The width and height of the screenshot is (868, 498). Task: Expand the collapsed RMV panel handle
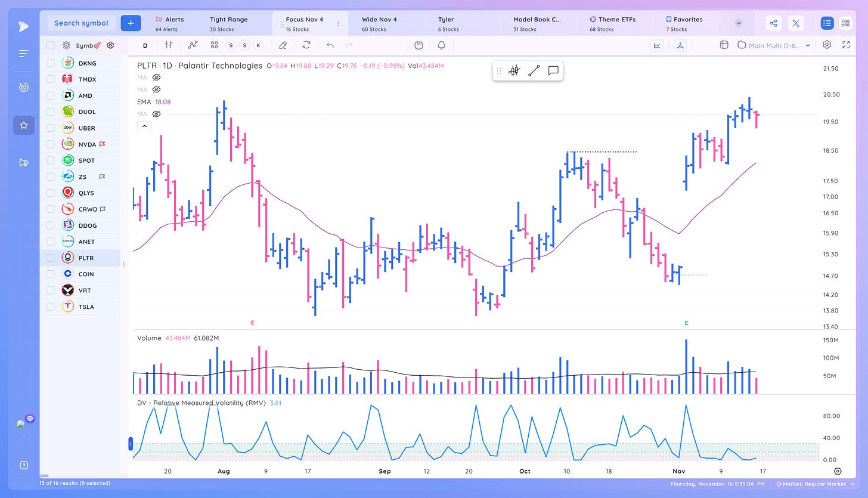coord(131,443)
